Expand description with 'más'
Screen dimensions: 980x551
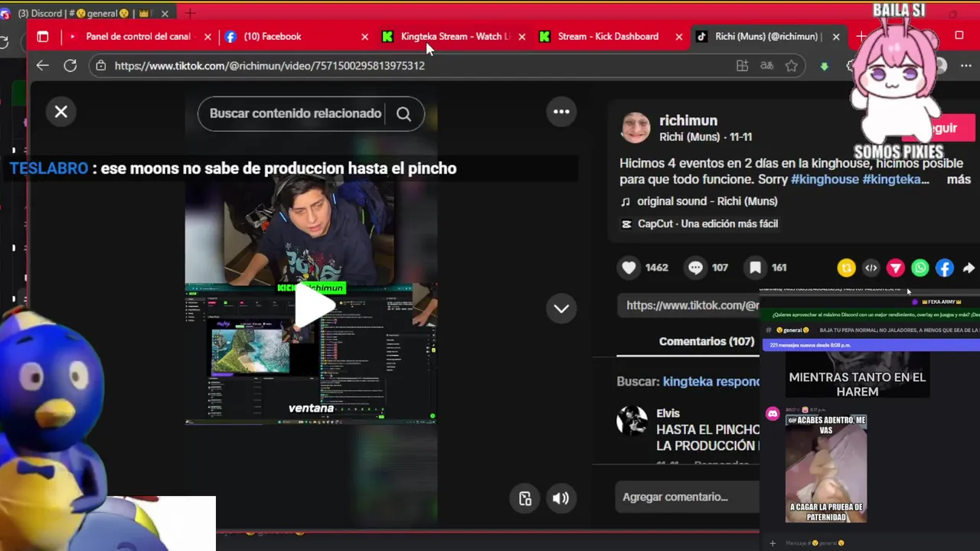pyautogui.click(x=959, y=179)
